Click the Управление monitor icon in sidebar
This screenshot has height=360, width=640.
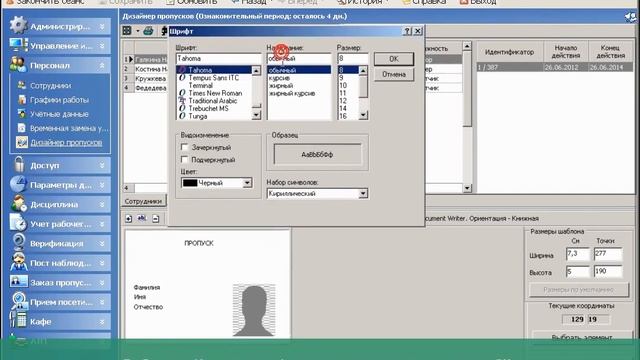pos(18,45)
